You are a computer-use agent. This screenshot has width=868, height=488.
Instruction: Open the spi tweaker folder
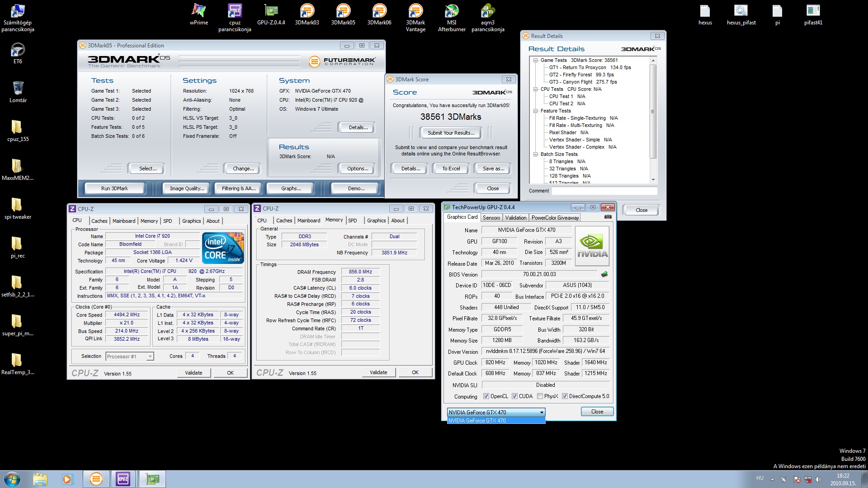(18, 208)
